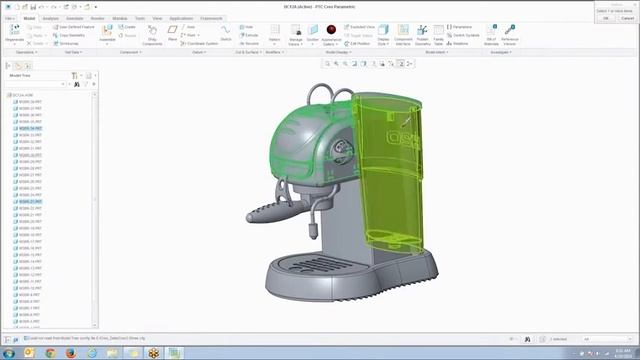Click the Section tool icon

313,30
